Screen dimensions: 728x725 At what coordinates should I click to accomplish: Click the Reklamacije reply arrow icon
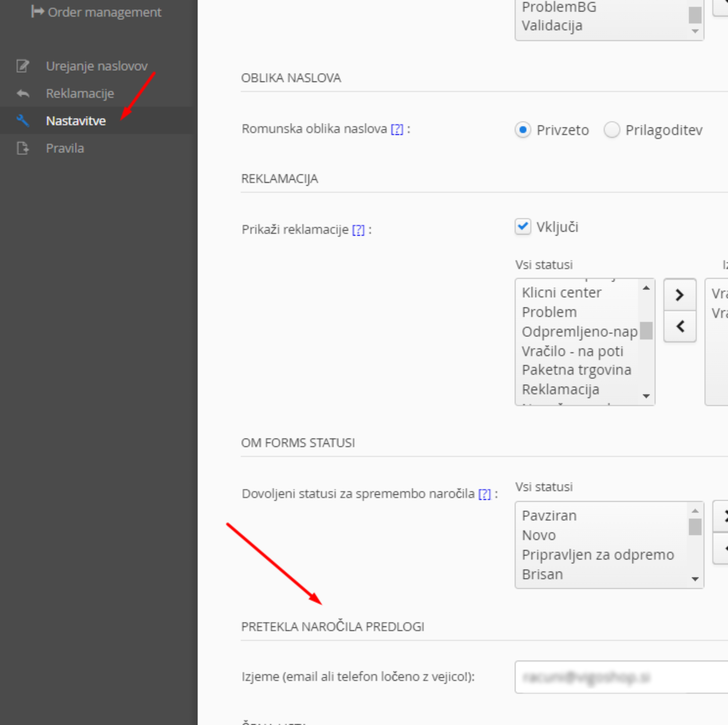click(23, 93)
